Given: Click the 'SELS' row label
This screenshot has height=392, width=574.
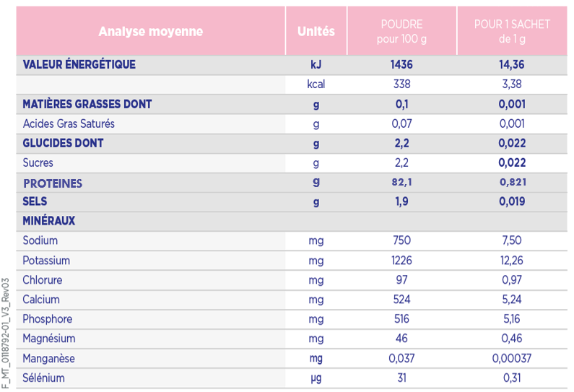Looking at the screenshot, I should point(35,202).
